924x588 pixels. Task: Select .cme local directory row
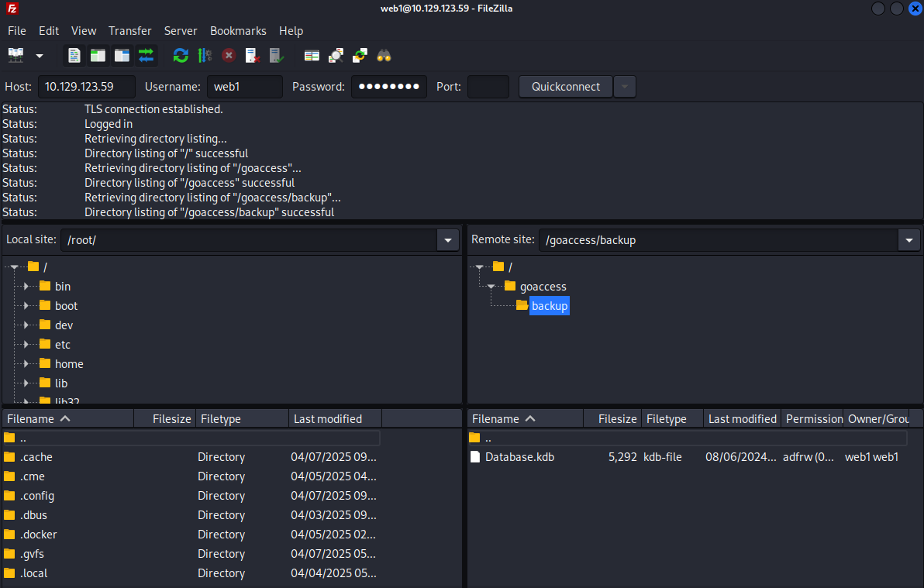(191, 476)
